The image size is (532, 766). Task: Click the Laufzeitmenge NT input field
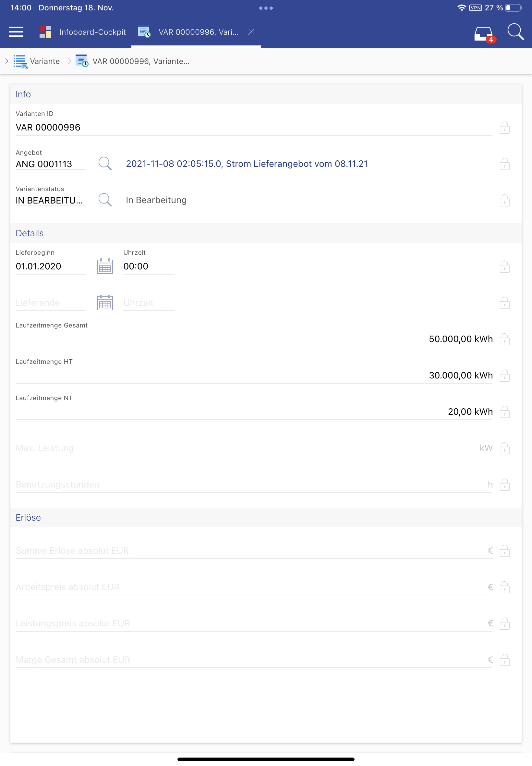(x=253, y=412)
